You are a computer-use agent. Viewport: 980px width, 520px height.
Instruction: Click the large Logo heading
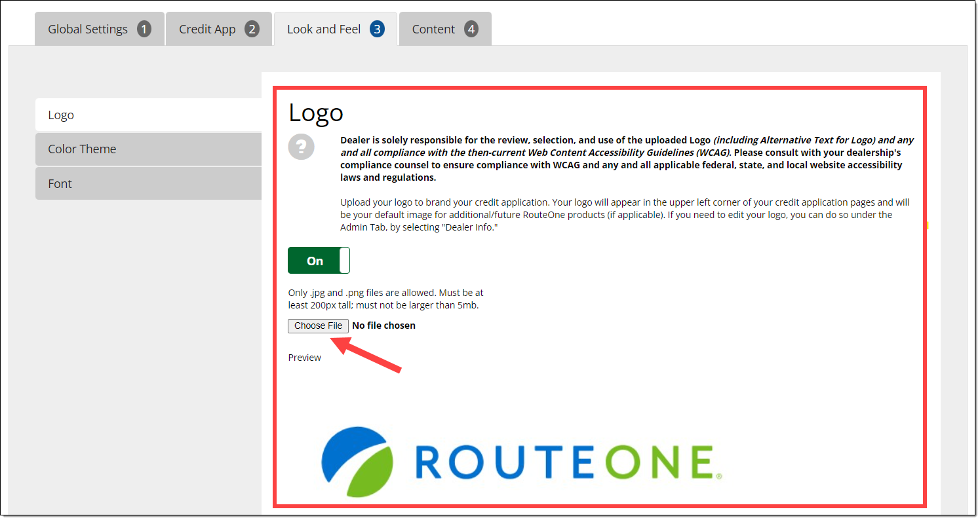316,113
